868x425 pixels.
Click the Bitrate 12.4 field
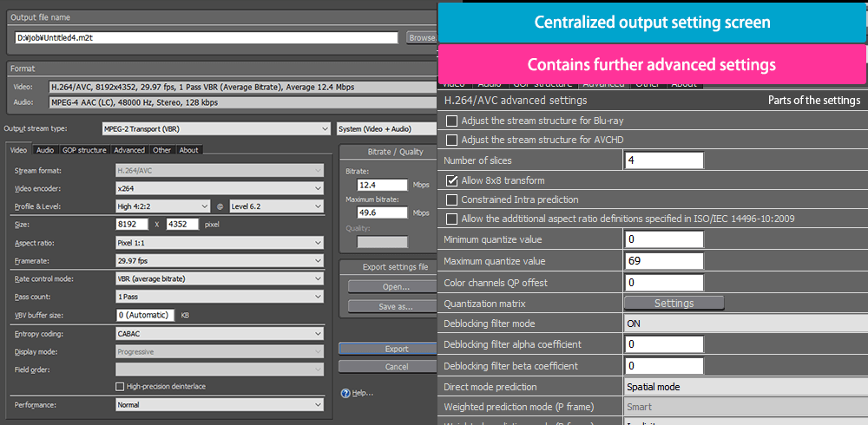tap(382, 185)
